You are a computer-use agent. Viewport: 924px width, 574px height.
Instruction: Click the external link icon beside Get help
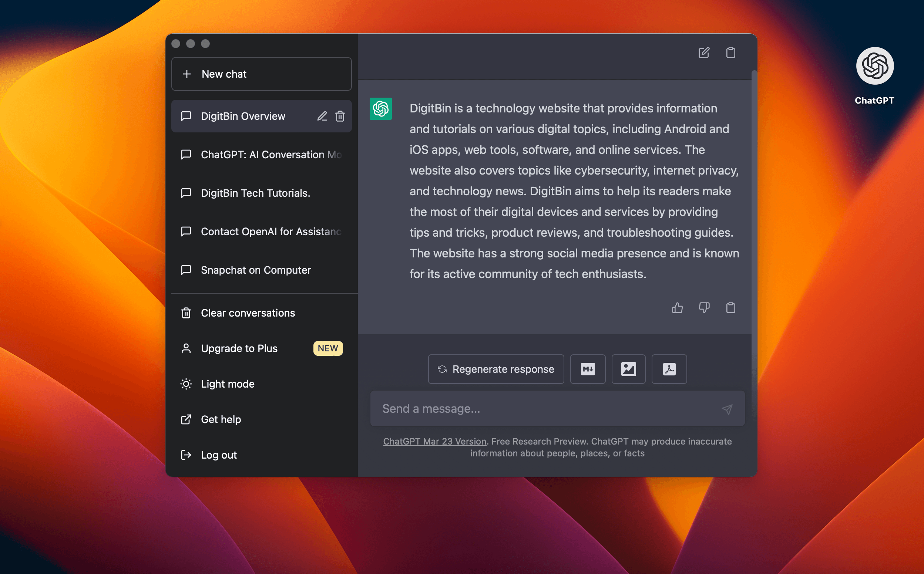(x=186, y=419)
